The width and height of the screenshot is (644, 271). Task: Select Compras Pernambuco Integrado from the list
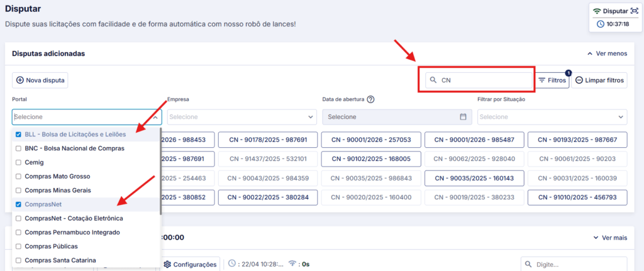coord(72,232)
